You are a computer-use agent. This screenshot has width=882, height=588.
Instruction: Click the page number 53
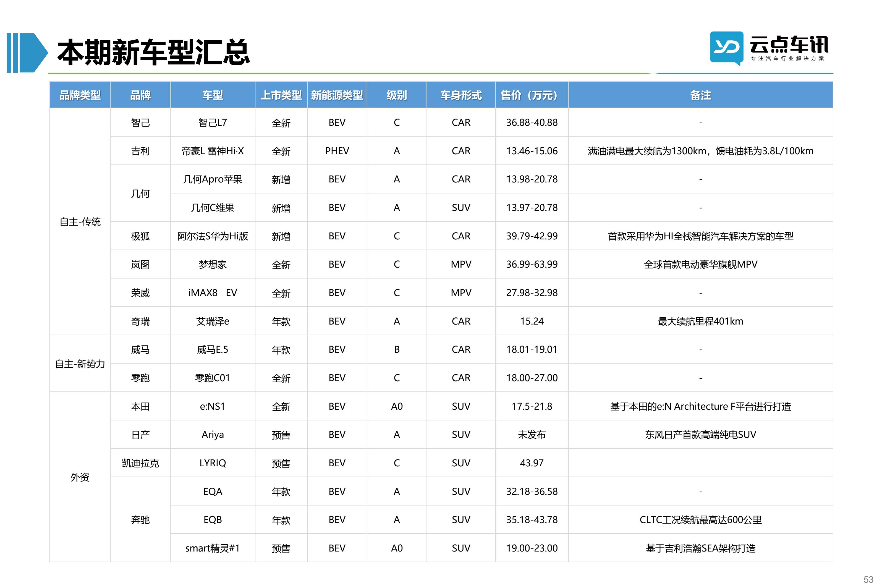(868, 579)
